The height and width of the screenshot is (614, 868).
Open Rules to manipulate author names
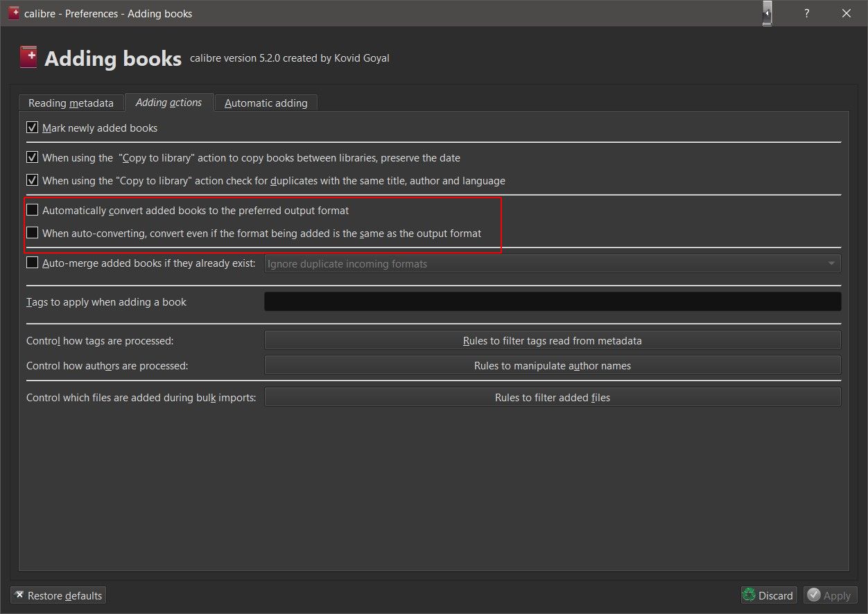(x=552, y=365)
